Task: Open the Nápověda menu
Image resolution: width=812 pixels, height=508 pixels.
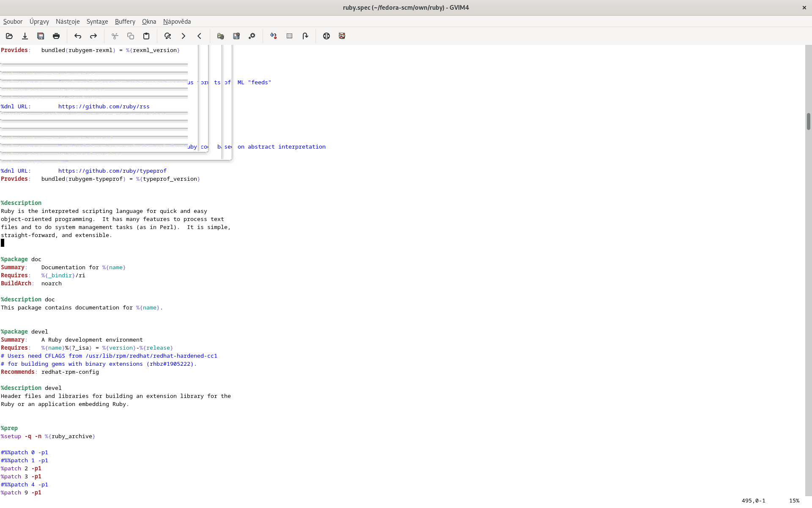Action: (x=177, y=22)
